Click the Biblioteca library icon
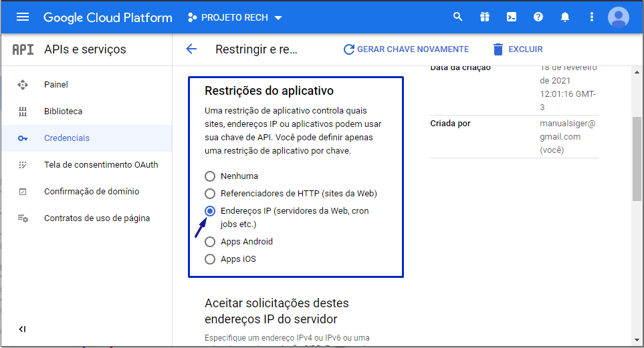 [x=23, y=111]
